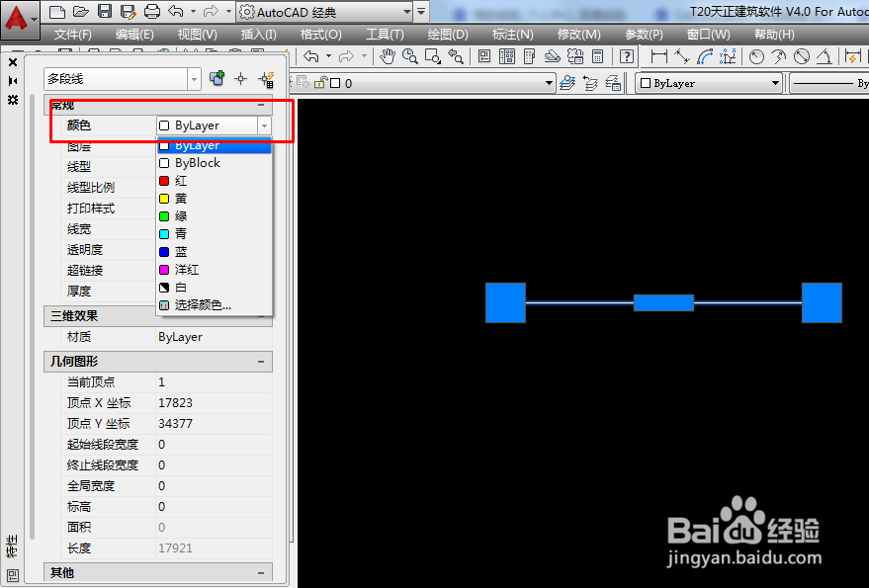Open the linetype control dropdown
869x588 pixels.
tap(829, 83)
